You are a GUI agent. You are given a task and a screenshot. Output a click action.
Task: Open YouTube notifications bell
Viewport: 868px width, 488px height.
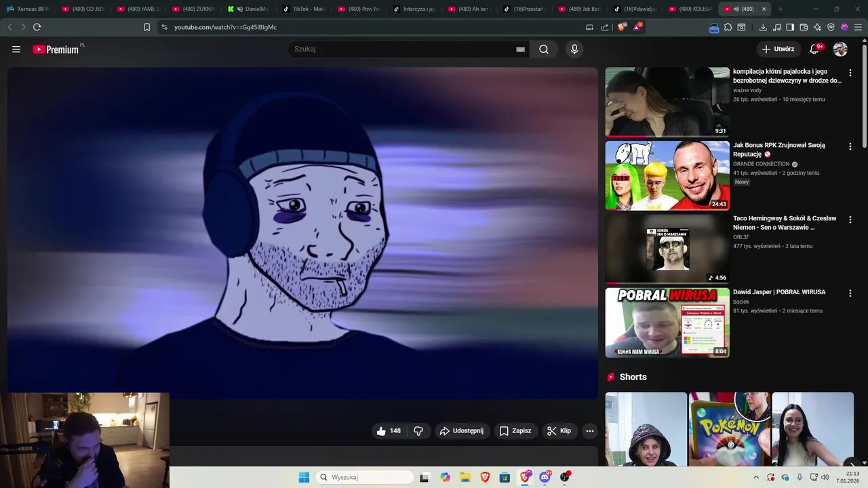point(815,49)
